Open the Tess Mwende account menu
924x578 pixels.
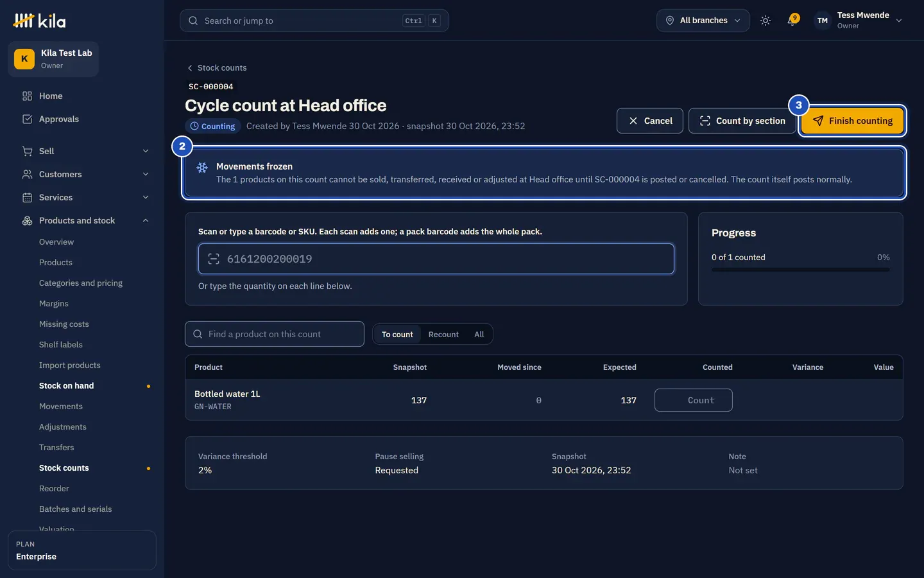pos(859,21)
